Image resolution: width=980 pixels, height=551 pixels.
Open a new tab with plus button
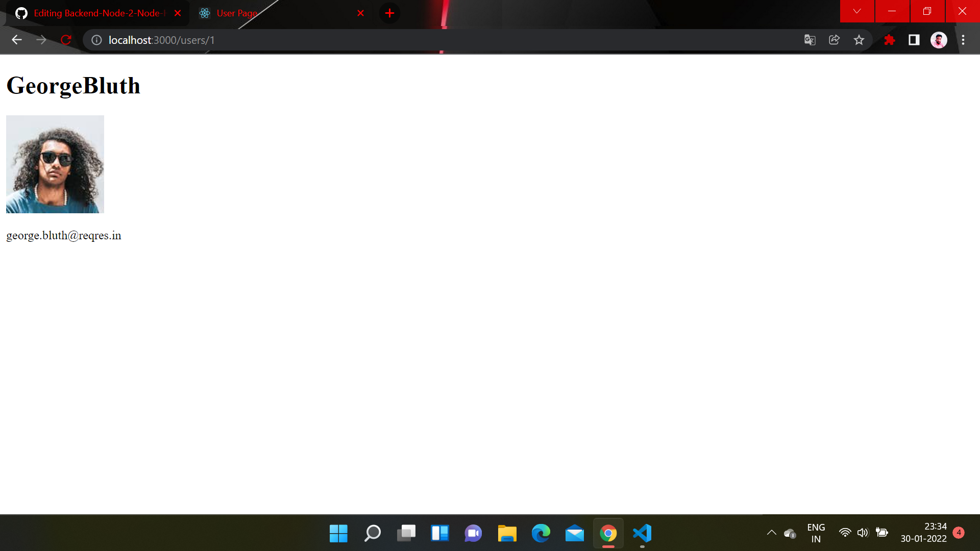[x=389, y=13]
